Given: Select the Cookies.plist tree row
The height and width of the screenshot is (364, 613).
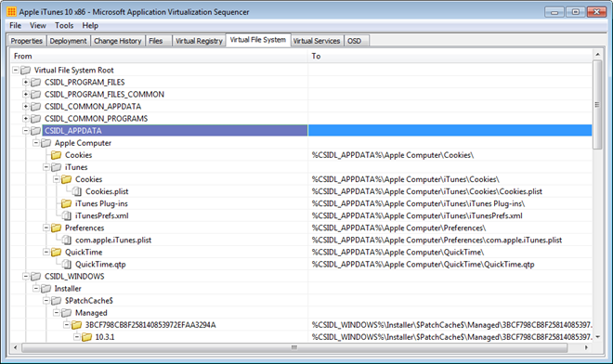Looking at the screenshot, I should point(107,191).
